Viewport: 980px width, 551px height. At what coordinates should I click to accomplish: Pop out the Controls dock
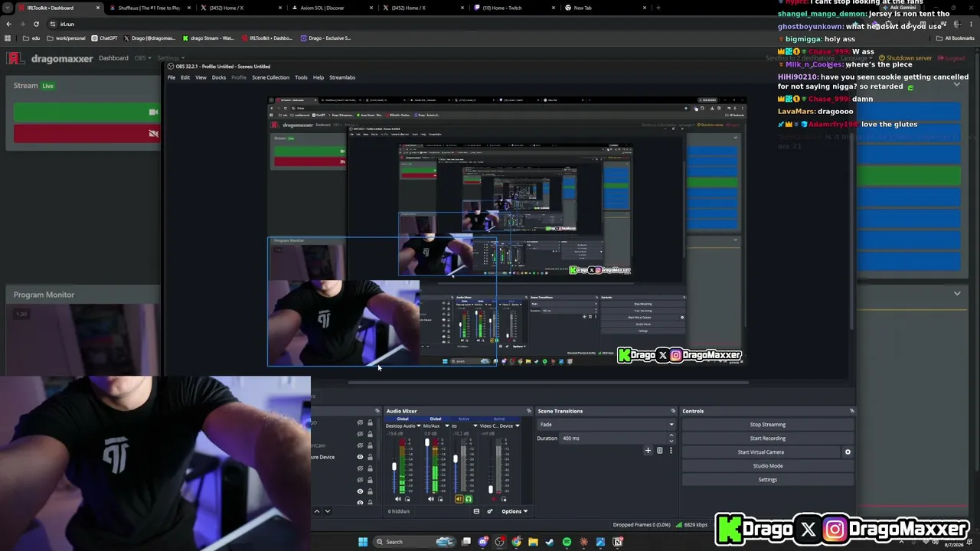(x=851, y=411)
